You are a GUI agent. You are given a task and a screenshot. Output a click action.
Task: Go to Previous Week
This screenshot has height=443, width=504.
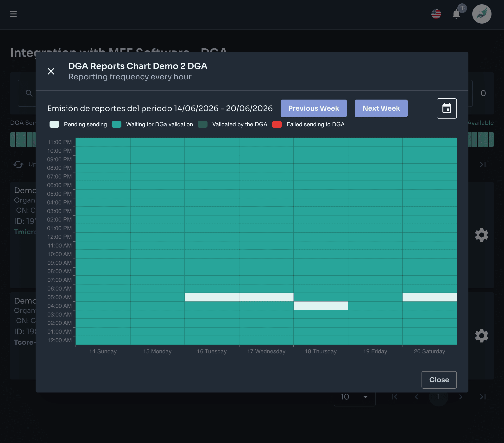tap(313, 108)
